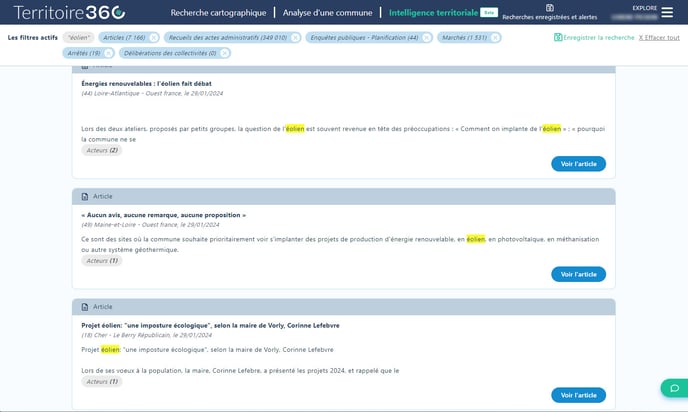Go to Recherche cartographique tab

tap(218, 13)
